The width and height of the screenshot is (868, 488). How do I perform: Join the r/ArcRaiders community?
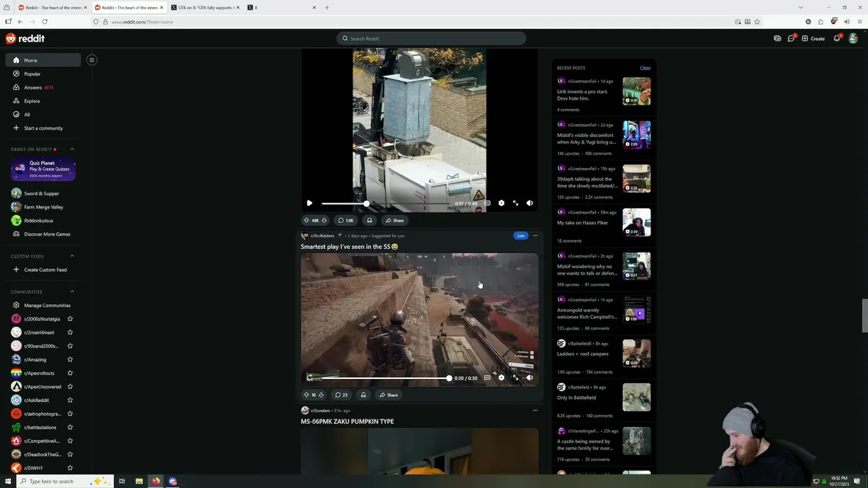click(520, 236)
